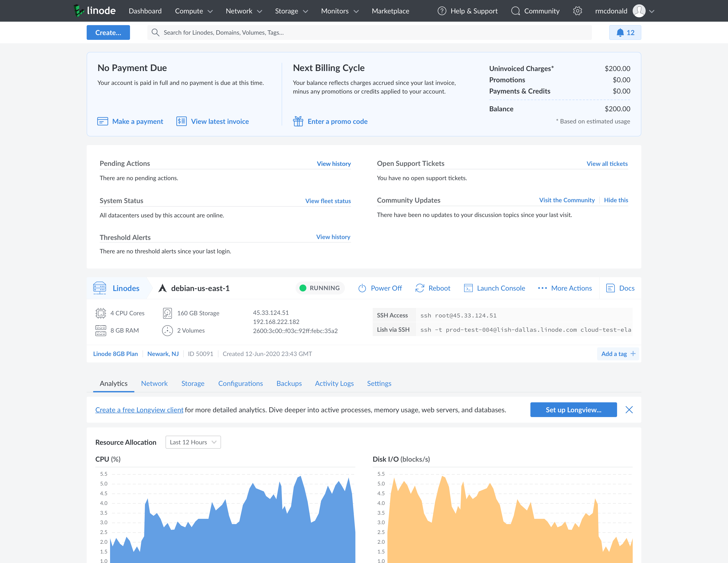Click the payment card icon
The image size is (728, 563).
pyautogui.click(x=103, y=121)
